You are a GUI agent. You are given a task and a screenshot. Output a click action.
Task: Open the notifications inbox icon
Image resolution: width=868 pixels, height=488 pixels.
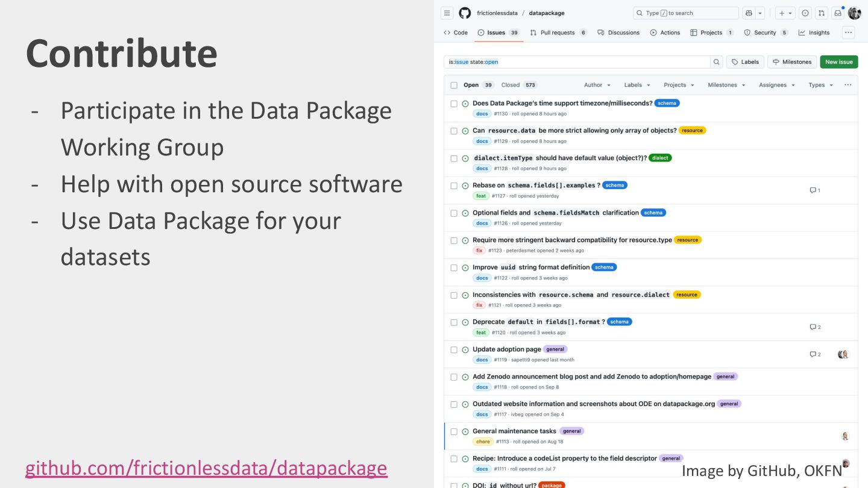[838, 13]
